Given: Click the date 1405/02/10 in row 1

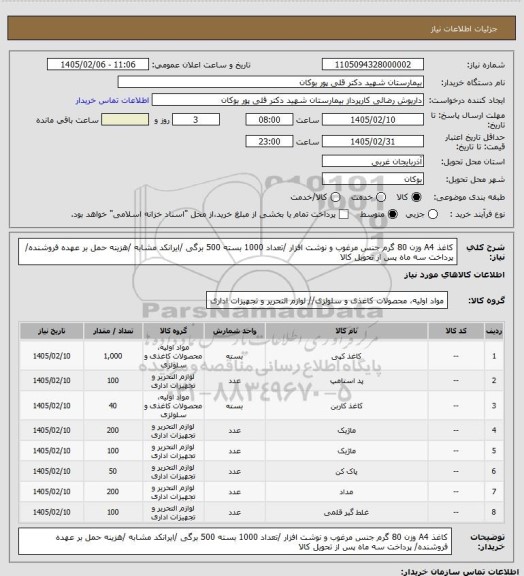Looking at the screenshot, I should (x=51, y=356).
